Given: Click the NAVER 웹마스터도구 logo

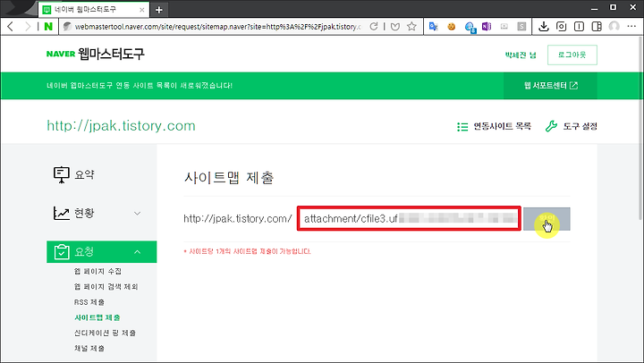Looking at the screenshot, I should click(96, 54).
